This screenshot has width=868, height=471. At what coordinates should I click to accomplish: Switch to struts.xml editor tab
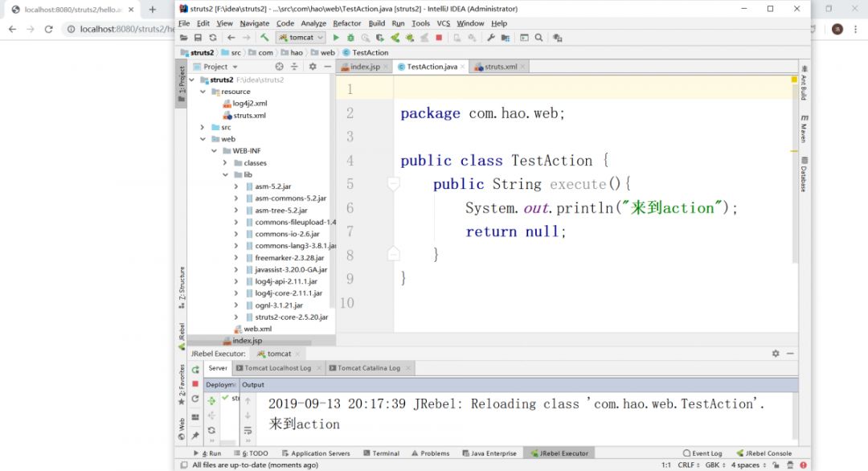click(x=498, y=67)
